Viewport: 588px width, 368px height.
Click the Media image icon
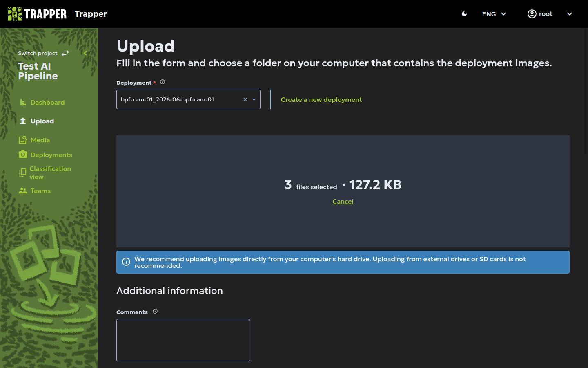pos(23,140)
